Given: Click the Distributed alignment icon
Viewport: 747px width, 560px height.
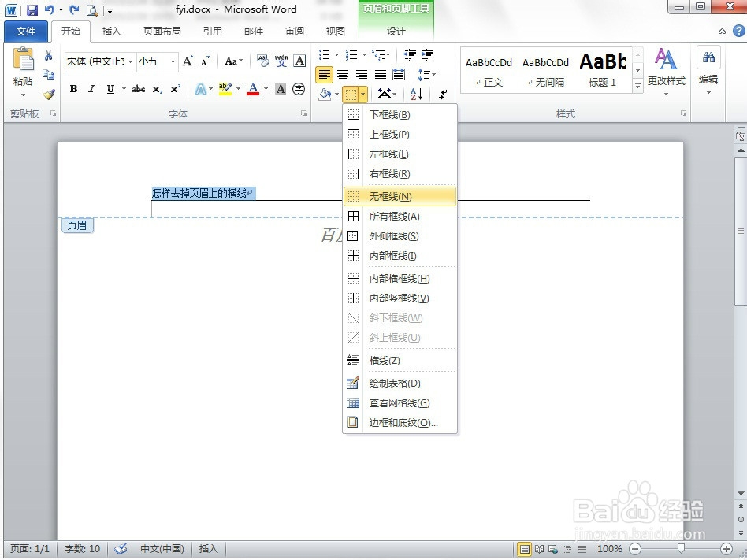Looking at the screenshot, I should point(399,74).
